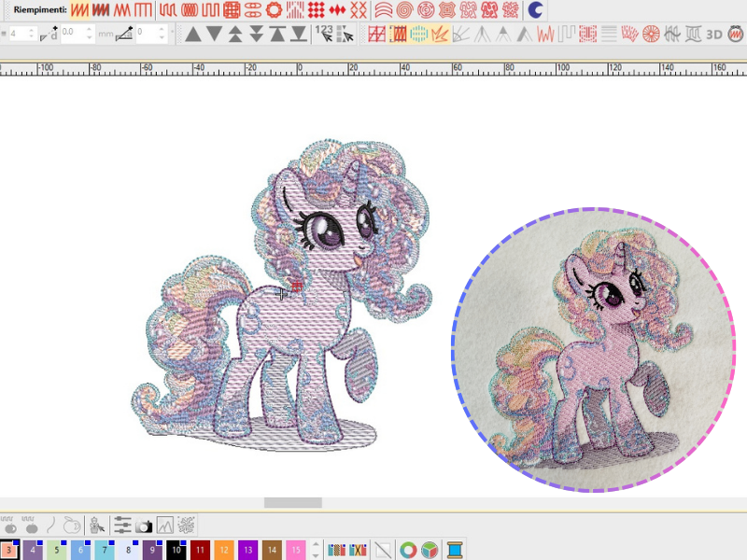This screenshot has width=747, height=560.
Task: Click the landscape picture icon in bottom toolbar
Action: click(165, 525)
